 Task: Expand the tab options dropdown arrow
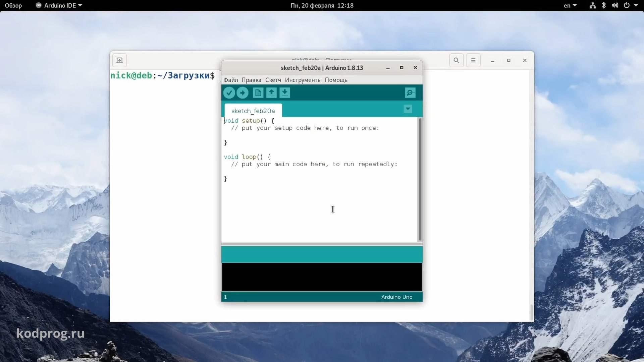pyautogui.click(x=408, y=109)
